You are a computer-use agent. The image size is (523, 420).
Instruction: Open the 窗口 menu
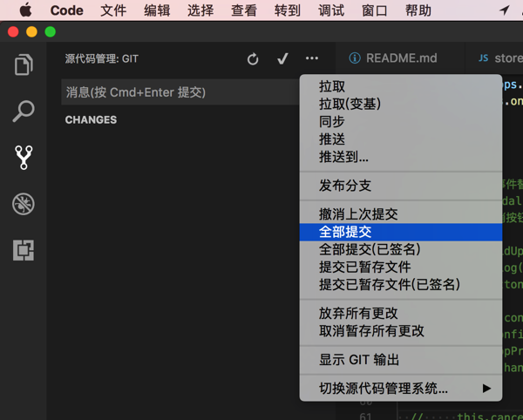tap(375, 10)
